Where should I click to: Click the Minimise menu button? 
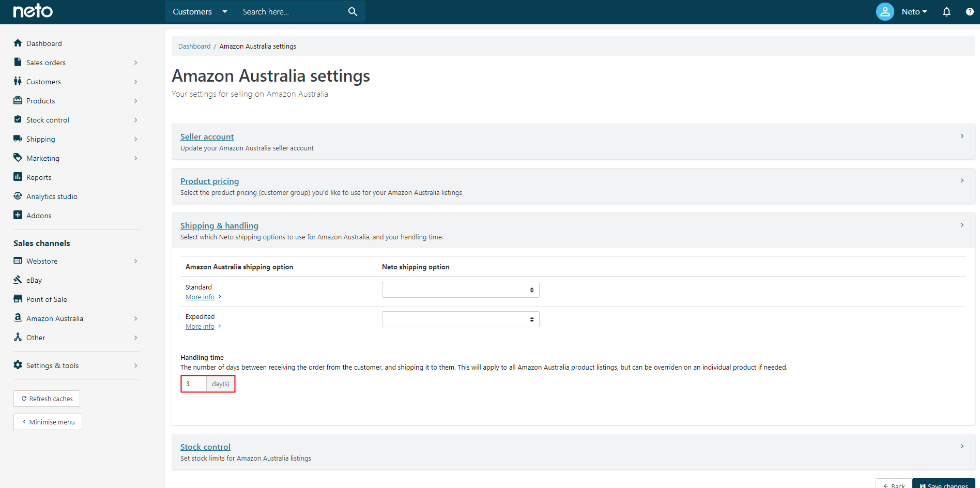pyautogui.click(x=48, y=422)
